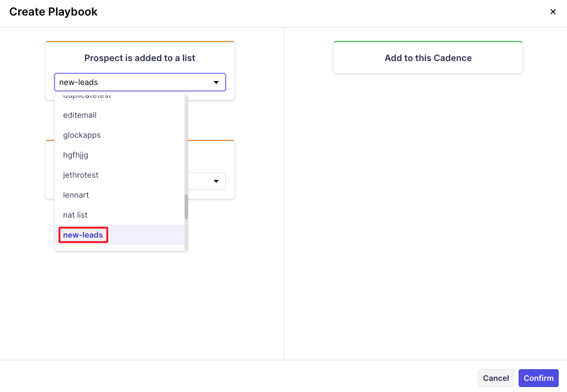567x392 pixels.
Task: Click the new-leads text in the combo box
Action: tap(79, 83)
